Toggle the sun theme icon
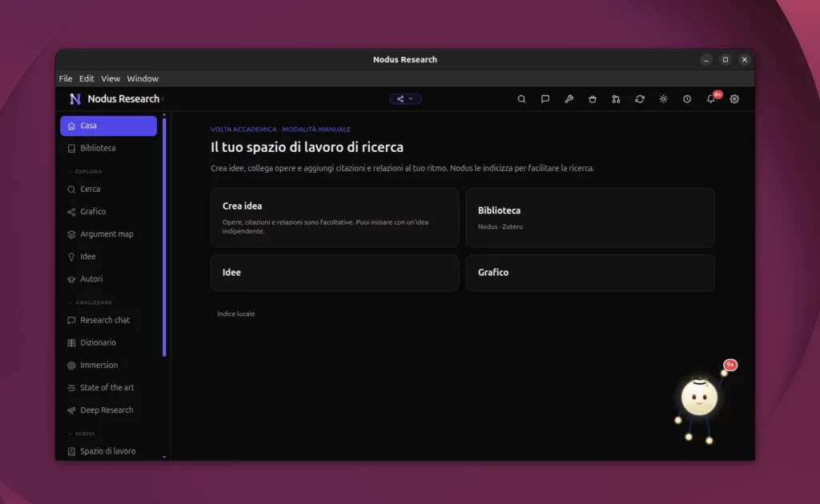820x504 pixels. 663,98
